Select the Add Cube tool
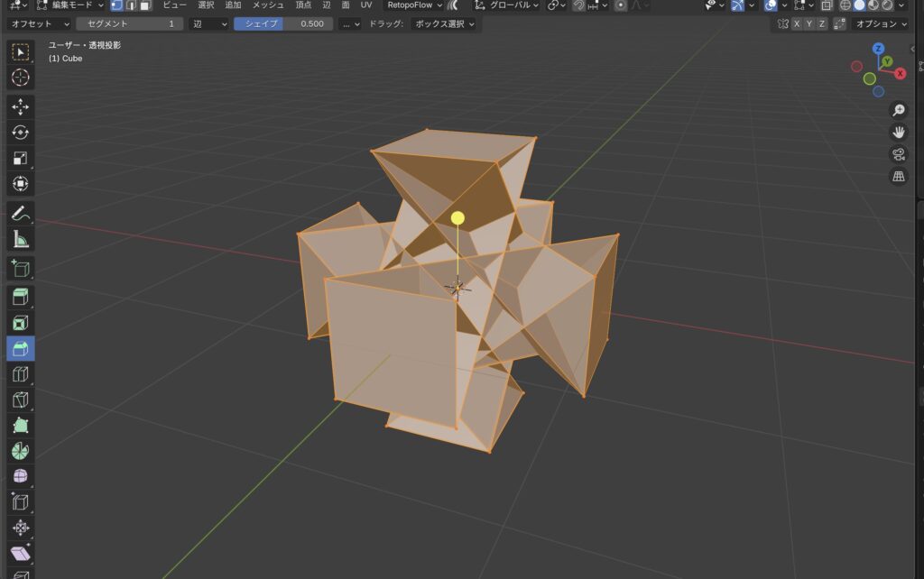Screen dimensions: 924x579 click(21, 268)
